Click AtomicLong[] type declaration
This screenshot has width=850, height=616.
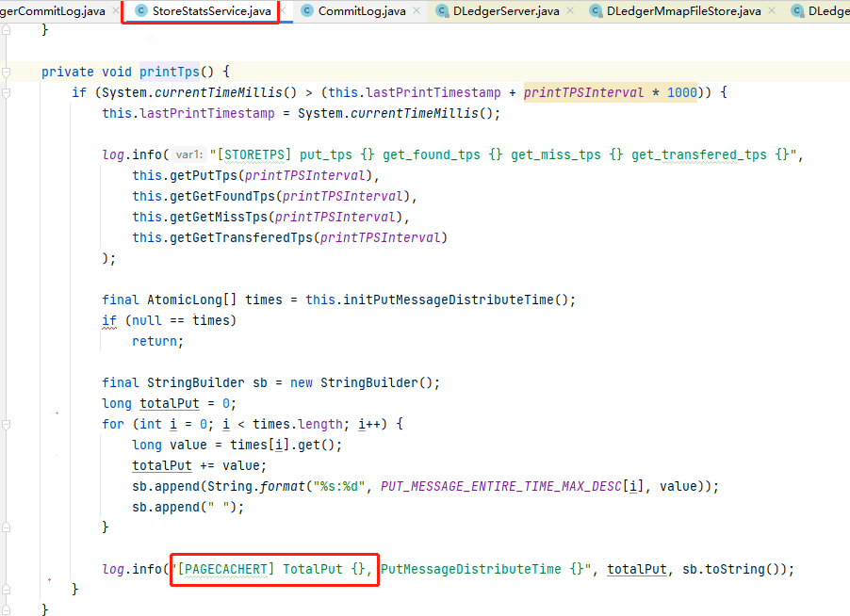[x=192, y=300]
